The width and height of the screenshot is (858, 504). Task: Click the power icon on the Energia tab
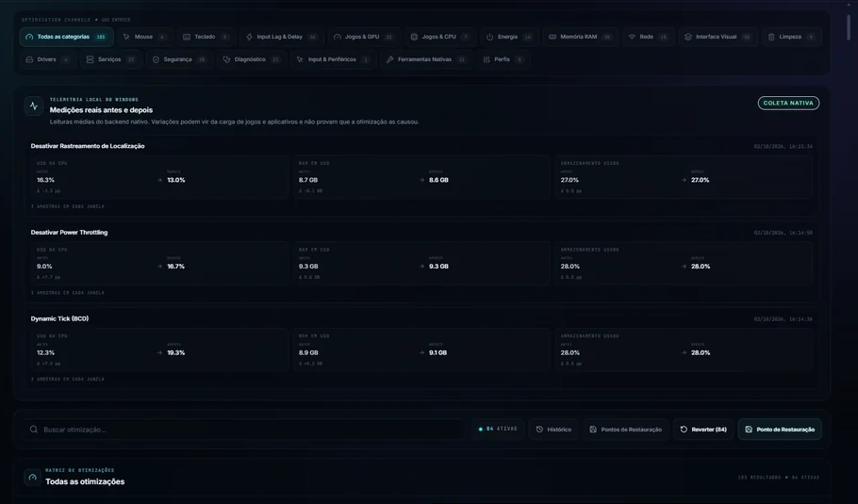pos(489,37)
